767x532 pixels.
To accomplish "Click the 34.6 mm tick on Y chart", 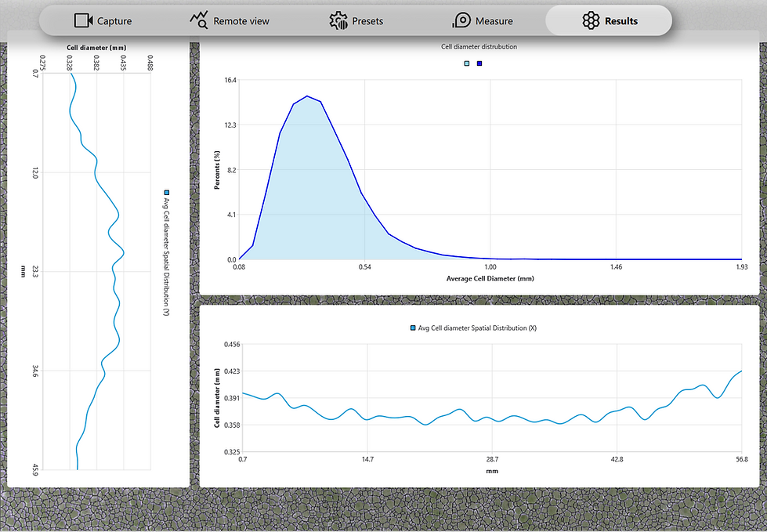I will [34, 371].
